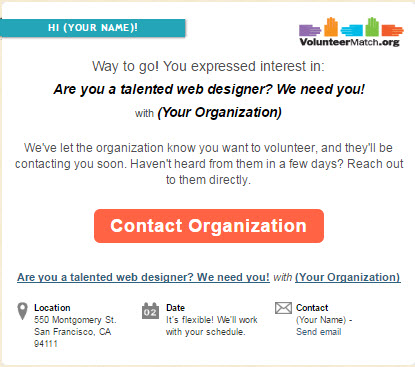415x367 pixels.
Task: Click the orange raised hand logo icon
Action: click(331, 27)
